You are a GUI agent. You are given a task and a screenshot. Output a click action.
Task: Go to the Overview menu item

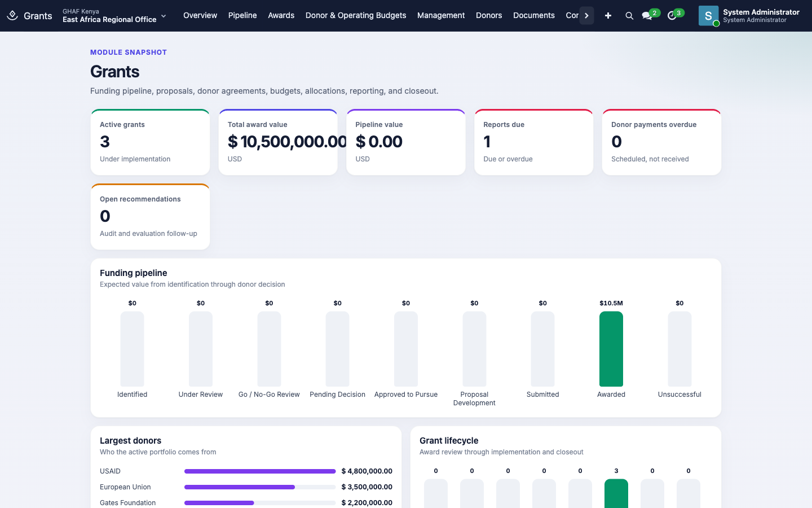click(x=200, y=15)
